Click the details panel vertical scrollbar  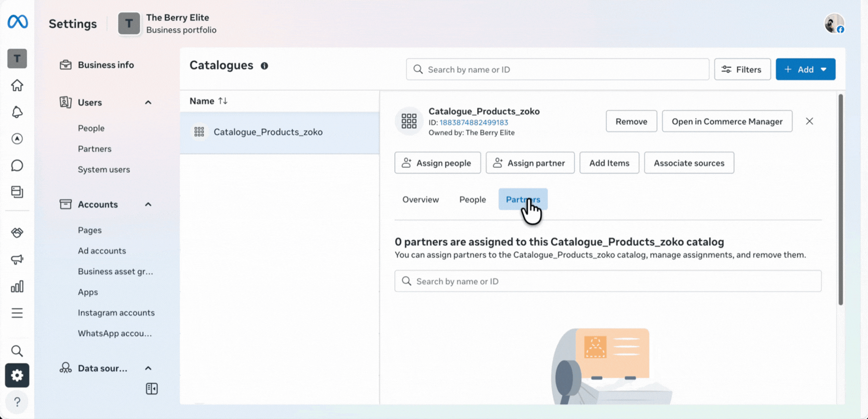pos(841,200)
